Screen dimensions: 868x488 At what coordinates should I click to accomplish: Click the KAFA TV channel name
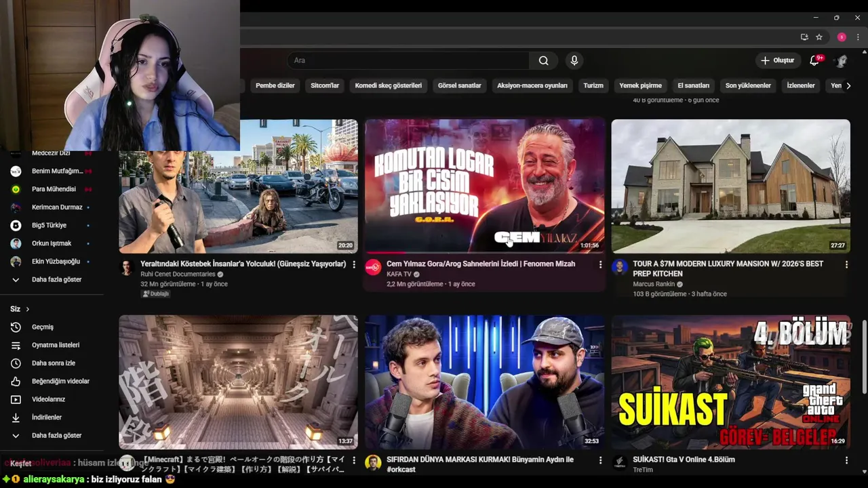[399, 274]
